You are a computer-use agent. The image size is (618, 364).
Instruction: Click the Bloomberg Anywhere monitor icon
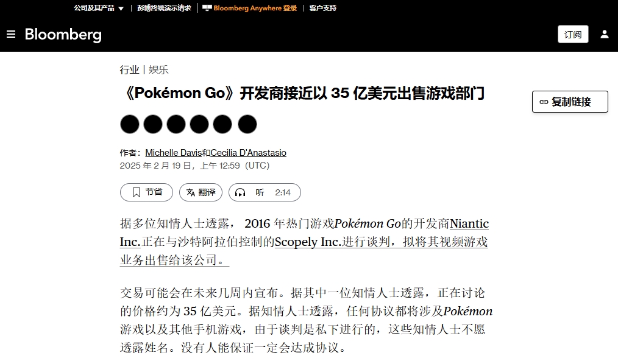coord(207,8)
